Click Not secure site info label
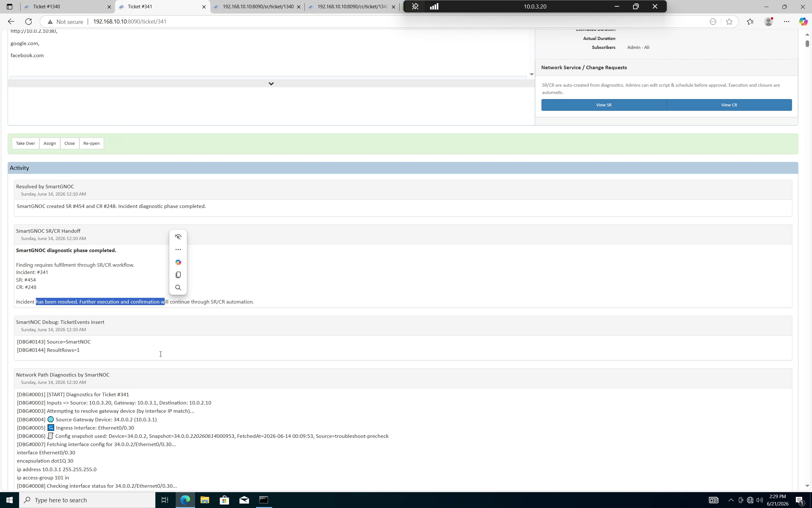This screenshot has height=508, width=812. 65,22
